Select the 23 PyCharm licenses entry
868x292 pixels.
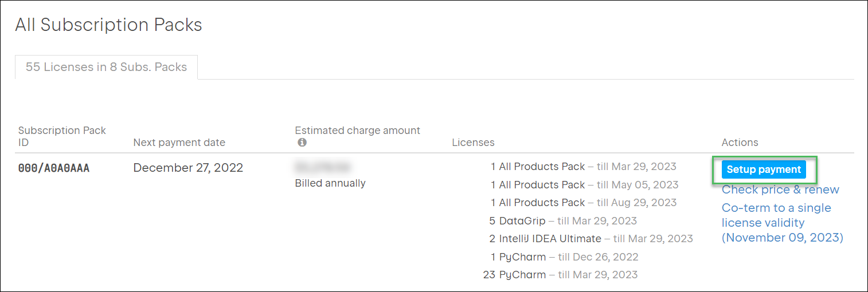click(x=560, y=275)
